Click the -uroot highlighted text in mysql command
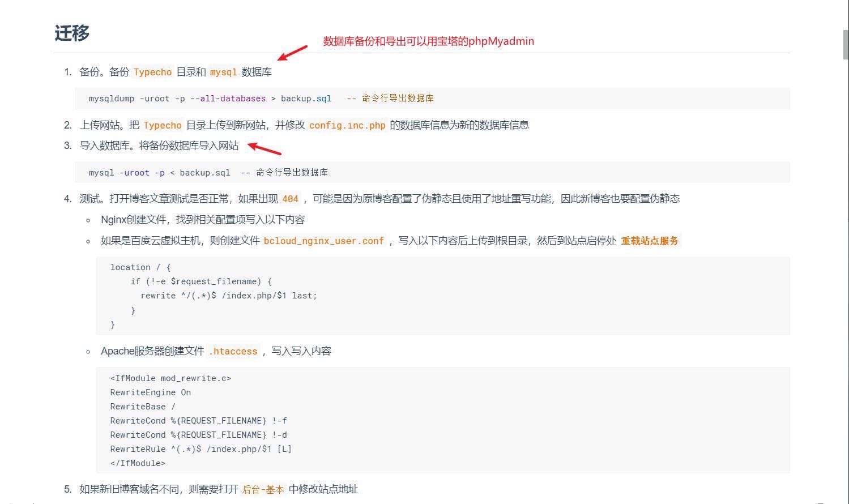Image resolution: width=849 pixels, height=504 pixels. point(135,173)
